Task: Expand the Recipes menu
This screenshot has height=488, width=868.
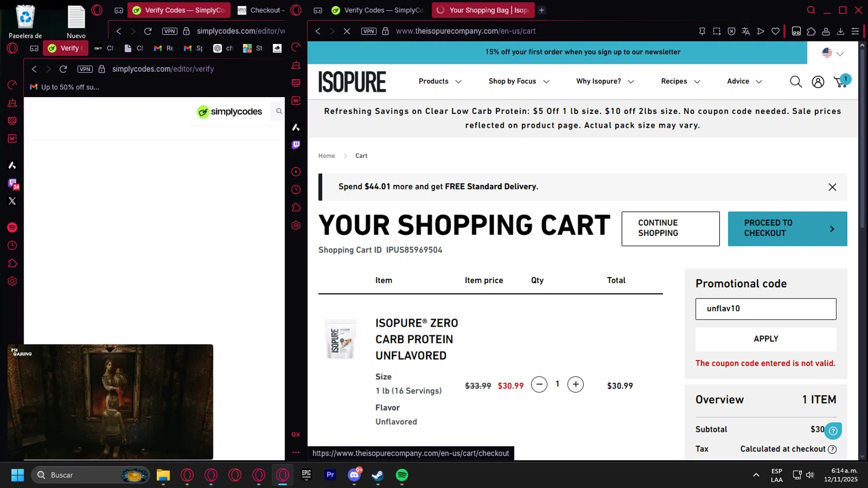Action: [x=681, y=82]
